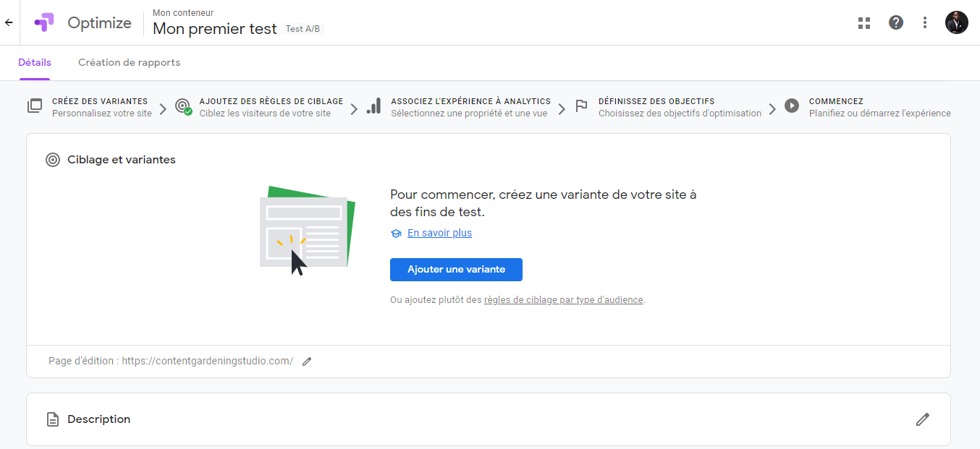
Task: Open the three-dot overflow menu
Action: [925, 22]
